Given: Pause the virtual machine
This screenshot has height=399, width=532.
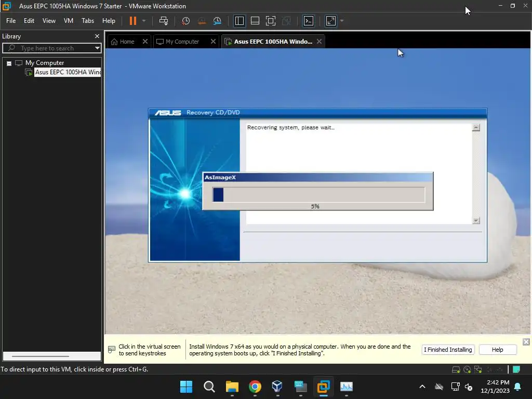Looking at the screenshot, I should 132,21.
